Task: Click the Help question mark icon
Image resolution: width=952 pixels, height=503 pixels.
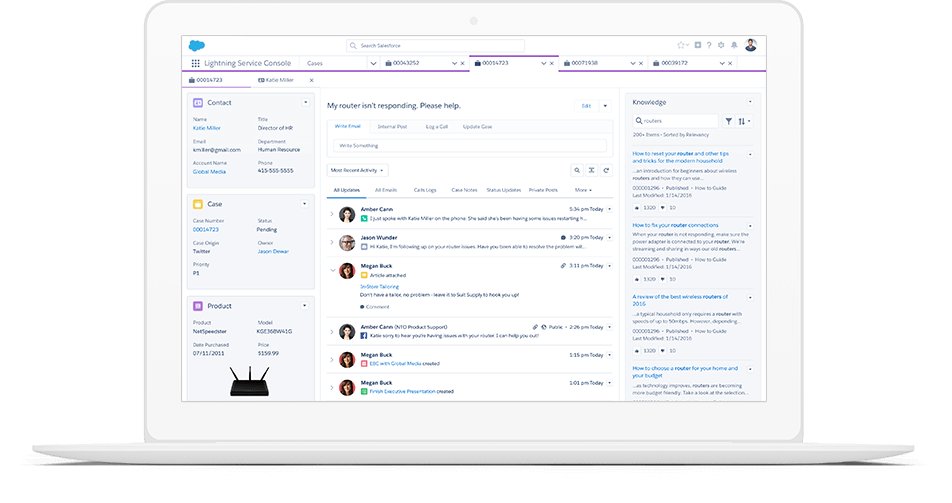Action: [x=709, y=45]
